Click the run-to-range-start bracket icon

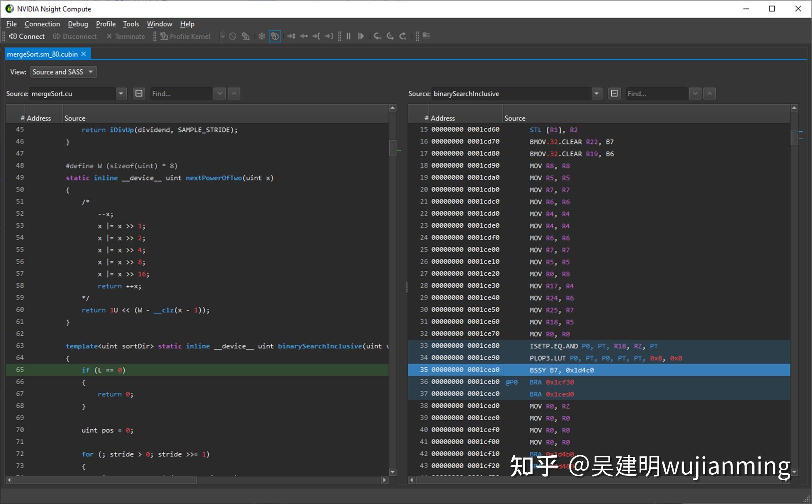(x=316, y=36)
